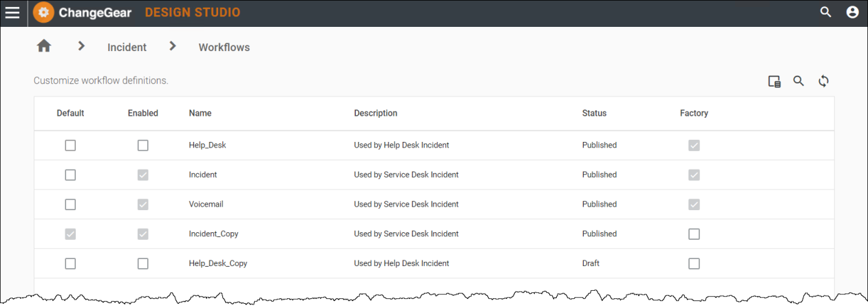Click chevron after the Home icon

tap(81, 46)
